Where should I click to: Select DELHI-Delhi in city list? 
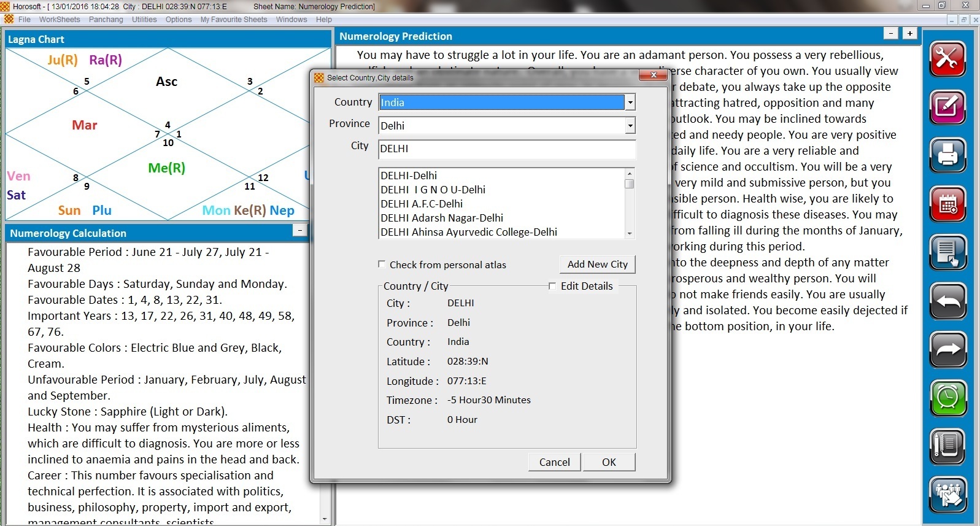[409, 176]
